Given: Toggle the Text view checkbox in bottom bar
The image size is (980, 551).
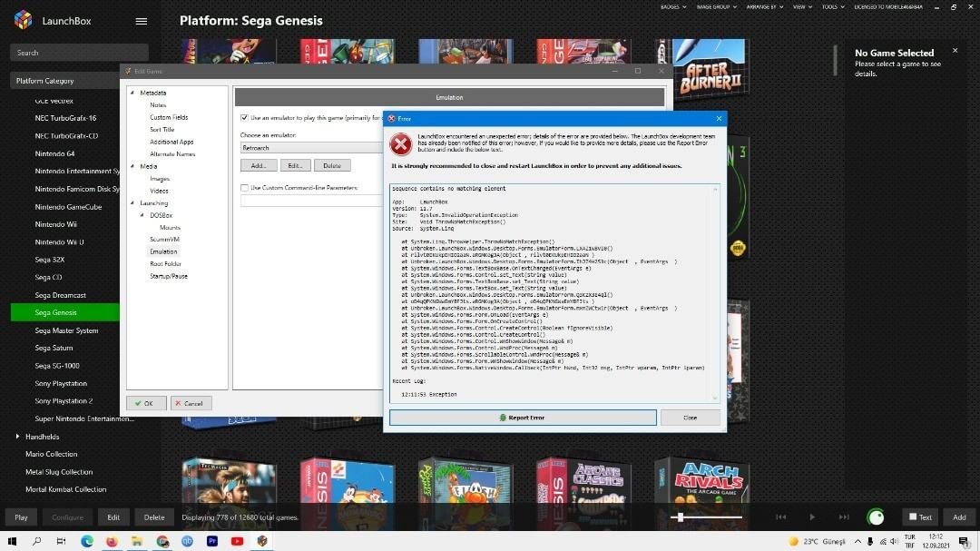Looking at the screenshot, I should click(913, 517).
